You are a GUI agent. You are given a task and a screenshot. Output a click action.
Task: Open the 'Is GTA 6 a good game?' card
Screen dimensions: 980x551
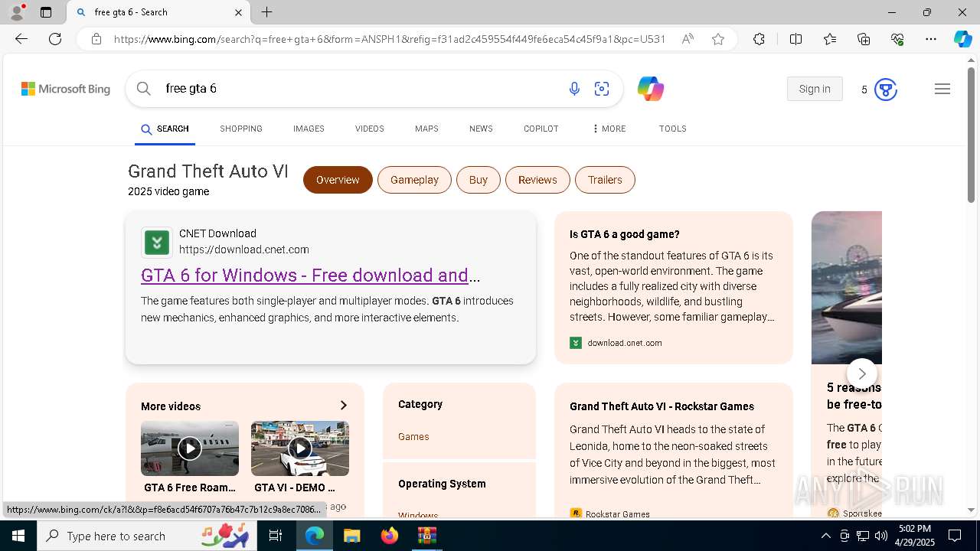point(674,288)
